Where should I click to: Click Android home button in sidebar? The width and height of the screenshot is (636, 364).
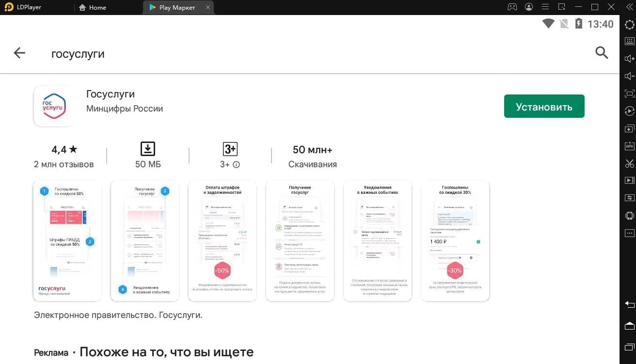tap(629, 325)
